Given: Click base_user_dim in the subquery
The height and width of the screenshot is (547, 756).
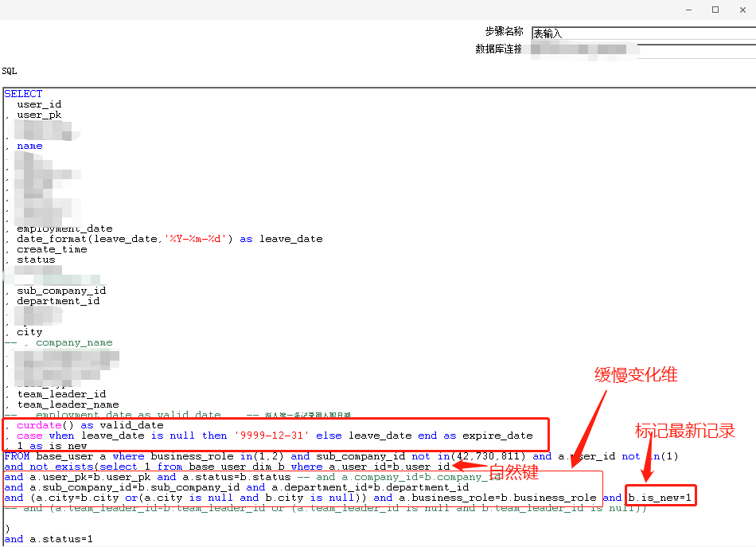Looking at the screenshot, I should [x=233, y=467].
